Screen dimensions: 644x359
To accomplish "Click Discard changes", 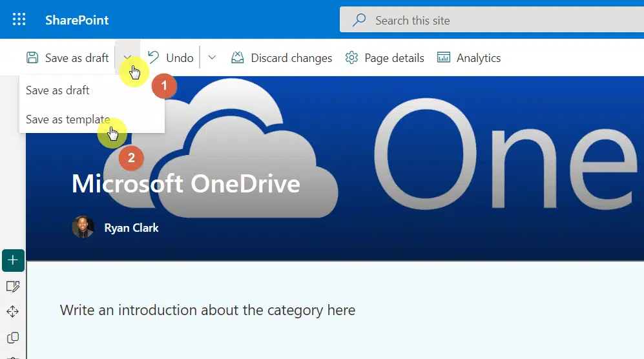I will click(x=282, y=58).
